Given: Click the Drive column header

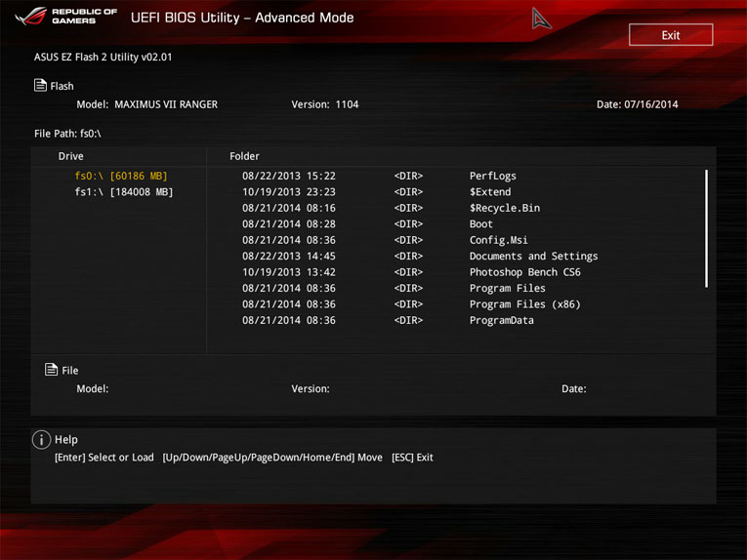Looking at the screenshot, I should [70, 156].
